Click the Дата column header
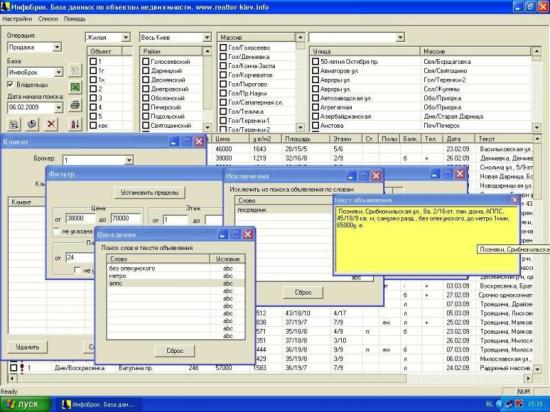This screenshot has width=550, height=412. (x=458, y=139)
